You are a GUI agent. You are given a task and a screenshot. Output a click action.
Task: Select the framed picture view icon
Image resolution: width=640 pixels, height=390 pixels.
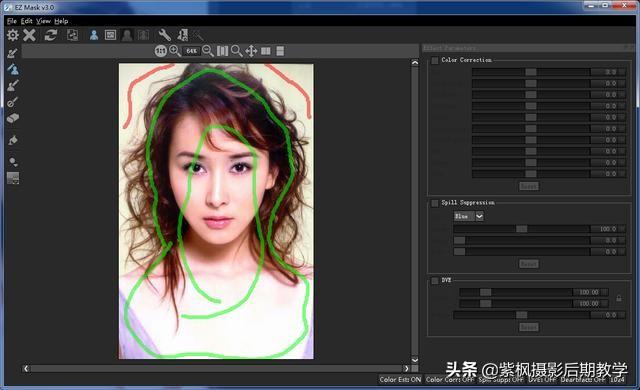click(x=111, y=35)
